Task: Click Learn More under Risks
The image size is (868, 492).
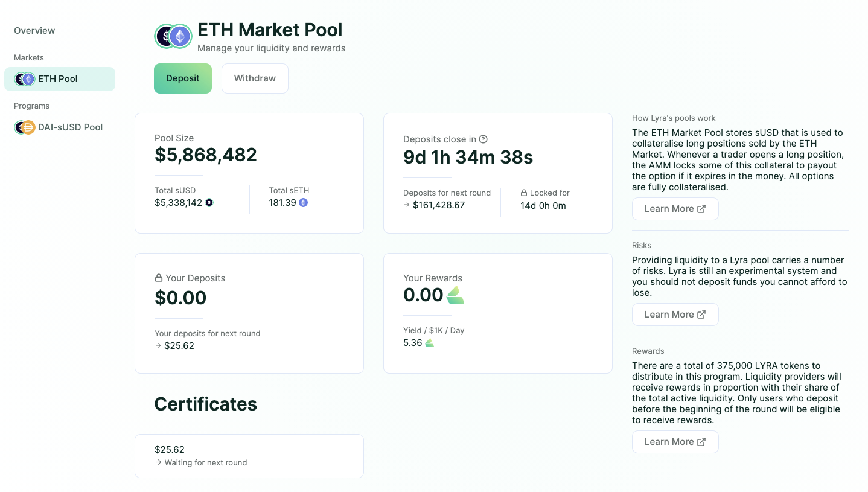Action: click(675, 315)
